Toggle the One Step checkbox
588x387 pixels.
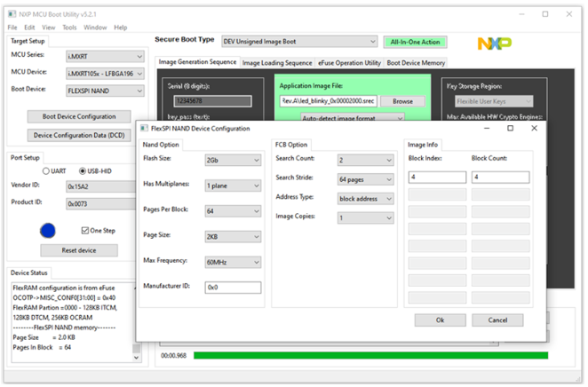click(x=85, y=231)
